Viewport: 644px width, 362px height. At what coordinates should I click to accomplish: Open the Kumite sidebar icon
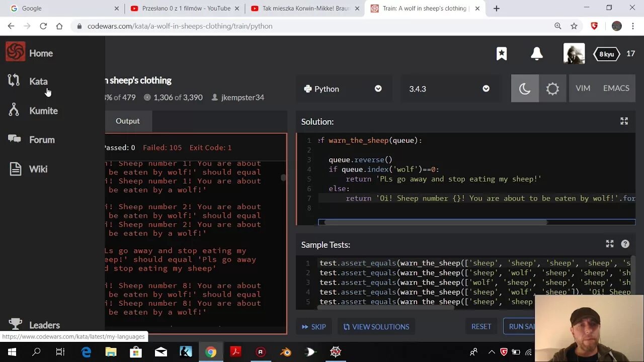coord(14,110)
